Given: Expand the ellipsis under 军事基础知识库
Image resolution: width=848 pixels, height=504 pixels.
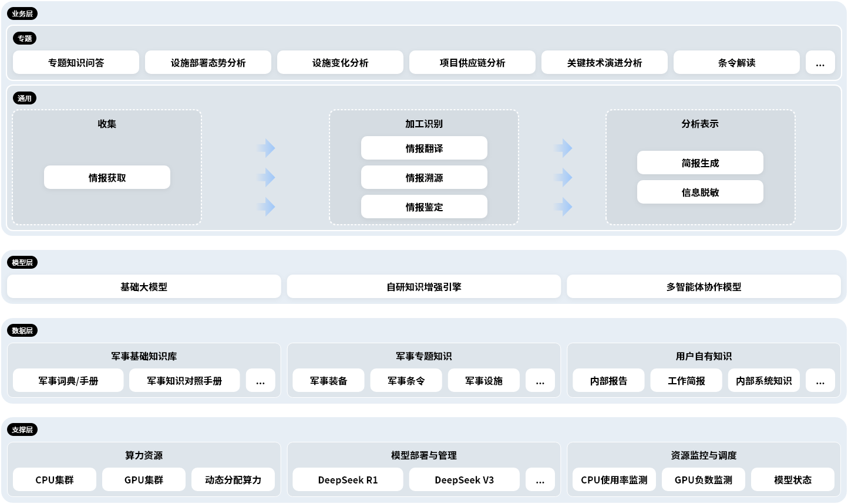Looking at the screenshot, I should [260, 381].
